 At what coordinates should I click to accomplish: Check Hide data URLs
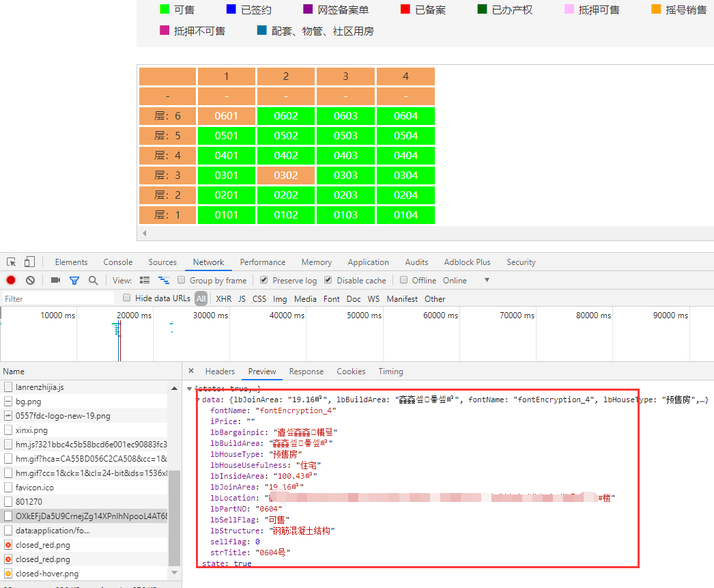click(x=126, y=298)
